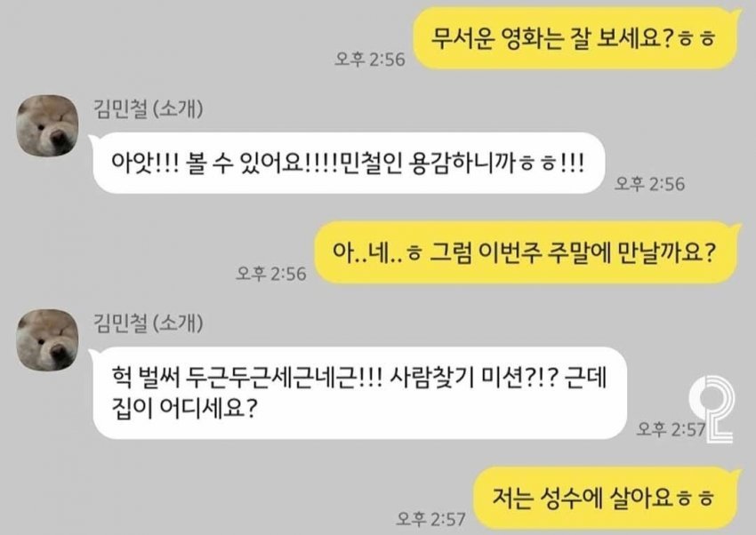Open the lower bear profile picture
756x535 pixels.
[x=47, y=339]
